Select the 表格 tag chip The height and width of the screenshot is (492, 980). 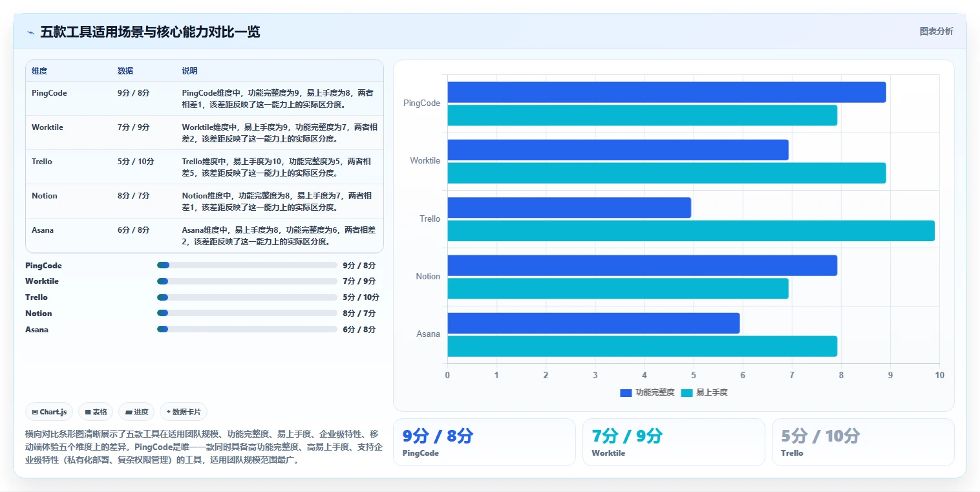(x=96, y=412)
